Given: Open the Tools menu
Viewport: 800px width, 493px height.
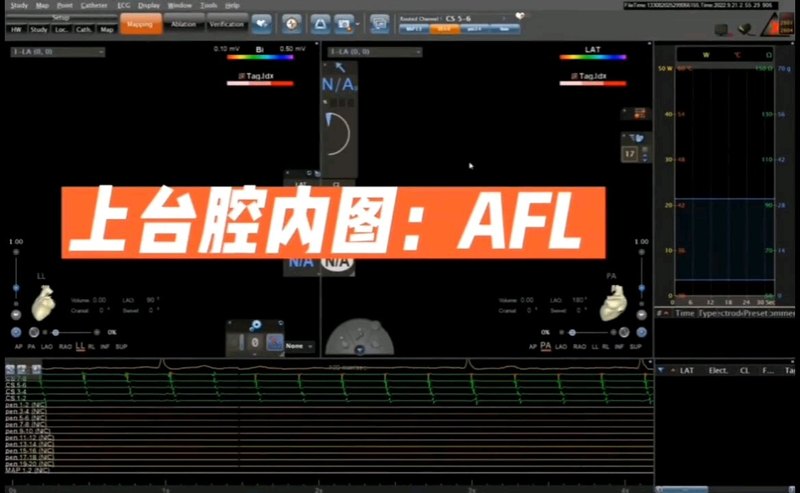Looking at the screenshot, I should pos(208,5).
